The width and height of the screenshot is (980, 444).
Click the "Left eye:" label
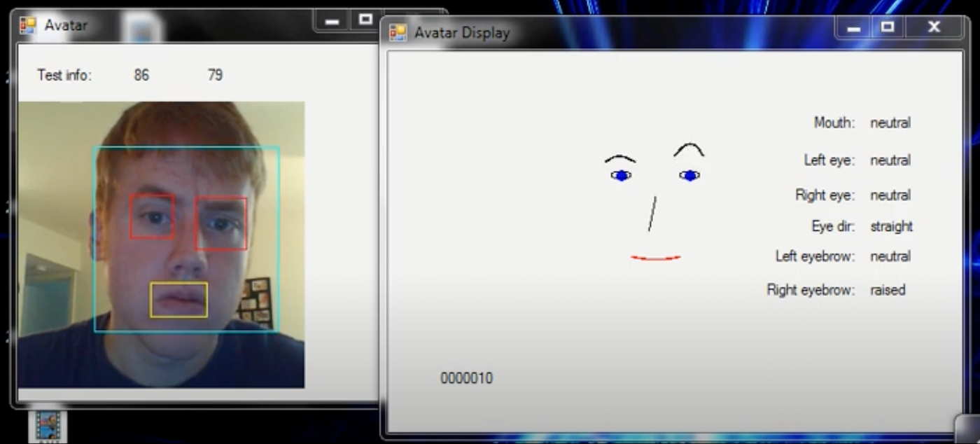(x=829, y=160)
